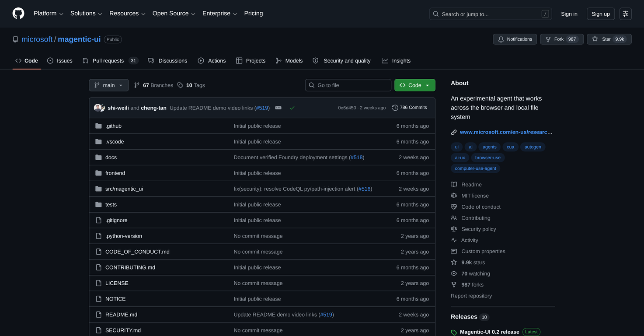Click the folder icon for frontend

pyautogui.click(x=98, y=173)
